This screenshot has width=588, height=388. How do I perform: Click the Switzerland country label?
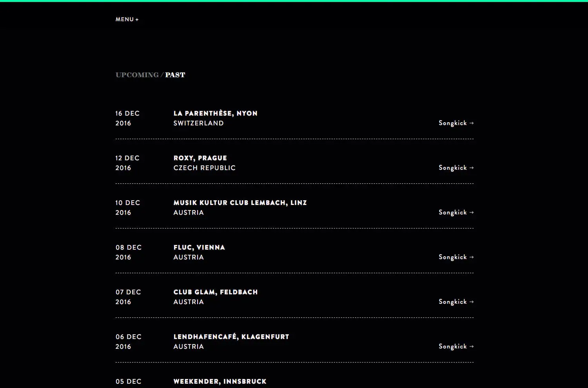tap(198, 123)
